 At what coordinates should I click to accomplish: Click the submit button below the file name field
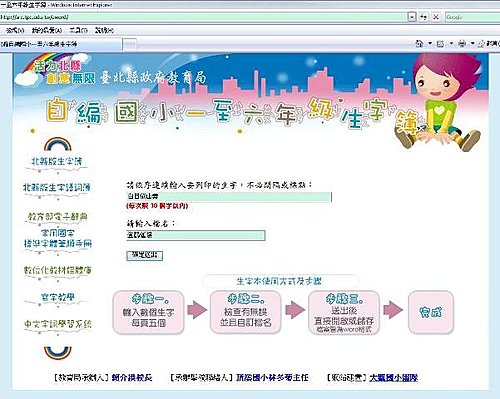click(x=145, y=255)
